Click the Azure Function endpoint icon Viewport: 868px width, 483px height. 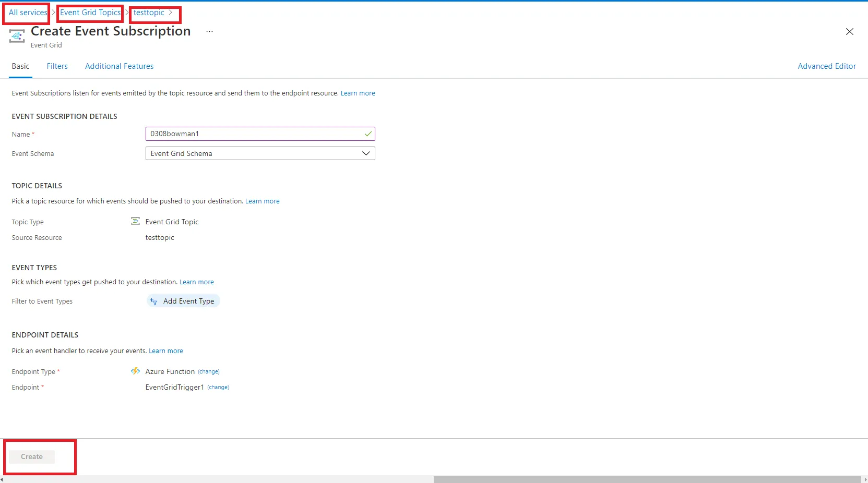coord(135,371)
